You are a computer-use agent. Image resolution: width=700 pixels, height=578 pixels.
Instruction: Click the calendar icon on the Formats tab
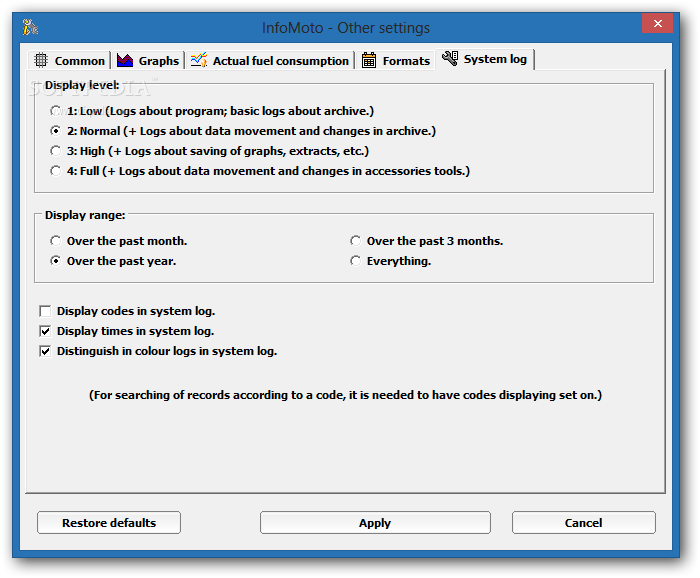tap(369, 60)
